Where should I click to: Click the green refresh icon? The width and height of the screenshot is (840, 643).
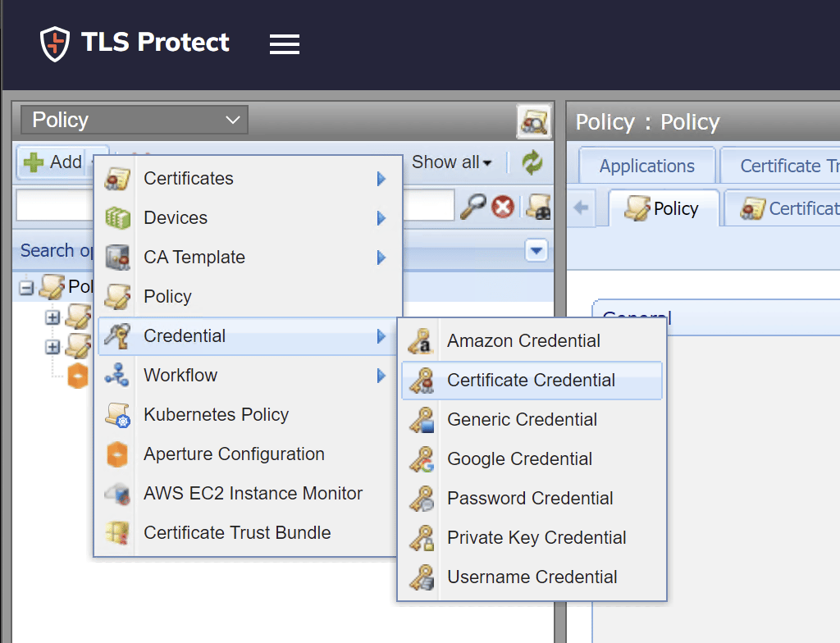pos(532,162)
